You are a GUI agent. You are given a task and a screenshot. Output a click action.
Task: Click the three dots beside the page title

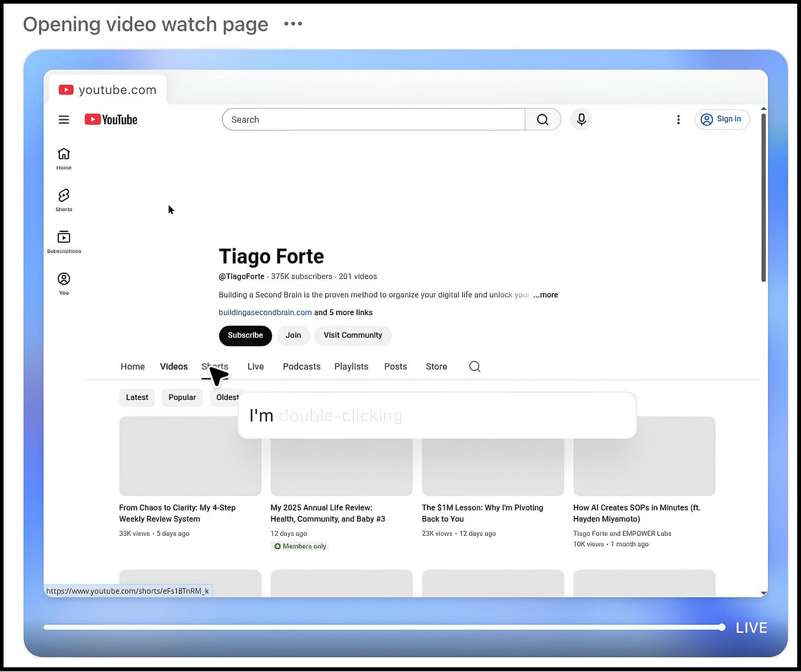click(293, 24)
